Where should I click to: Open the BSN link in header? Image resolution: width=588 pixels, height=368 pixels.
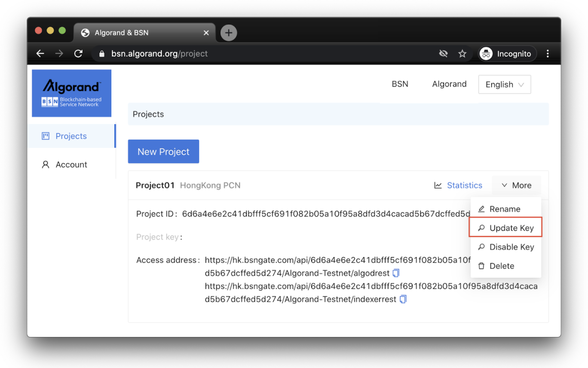point(400,84)
